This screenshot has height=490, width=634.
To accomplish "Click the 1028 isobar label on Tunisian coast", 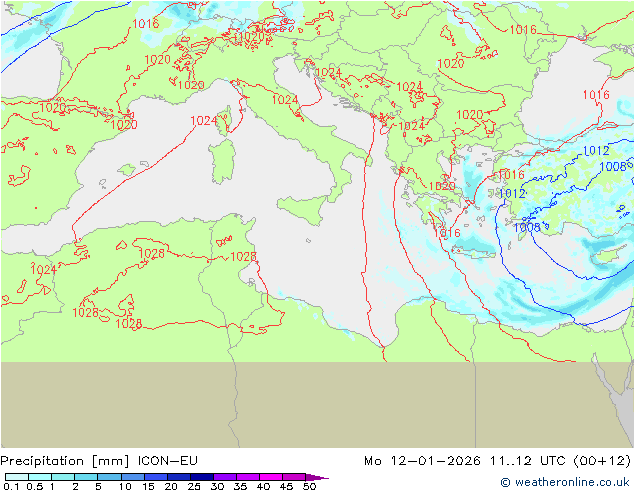I will (243, 256).
